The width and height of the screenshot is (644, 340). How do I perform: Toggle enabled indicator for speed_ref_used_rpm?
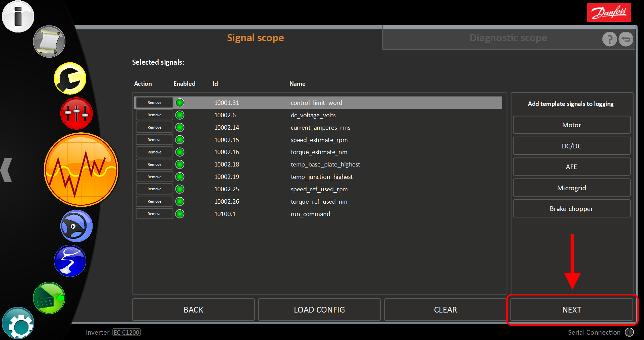point(180,189)
